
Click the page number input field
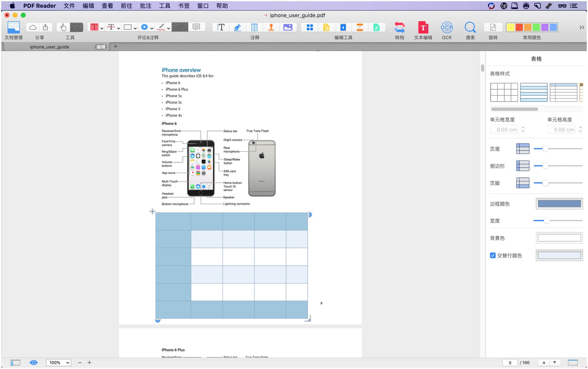510,363
